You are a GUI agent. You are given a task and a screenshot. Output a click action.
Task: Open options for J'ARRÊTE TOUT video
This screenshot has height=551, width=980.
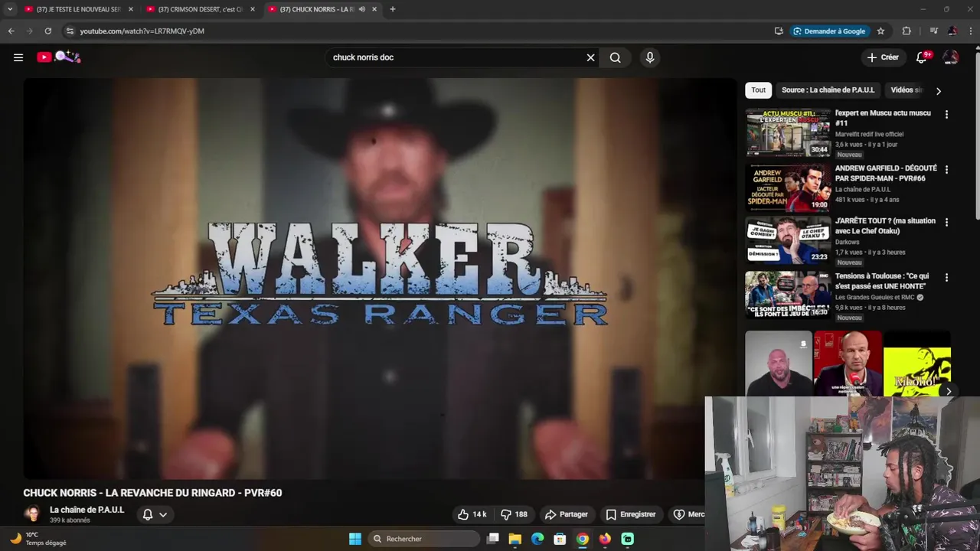946,223
